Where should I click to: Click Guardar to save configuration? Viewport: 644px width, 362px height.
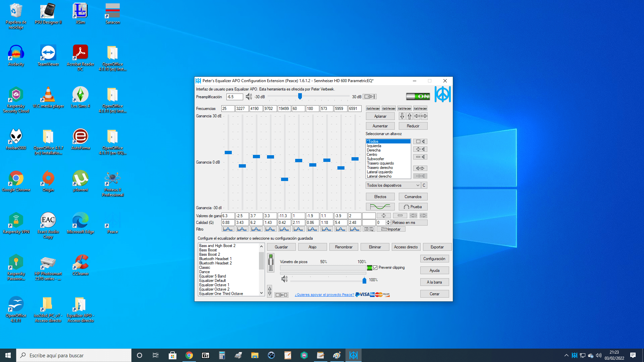coord(281,247)
